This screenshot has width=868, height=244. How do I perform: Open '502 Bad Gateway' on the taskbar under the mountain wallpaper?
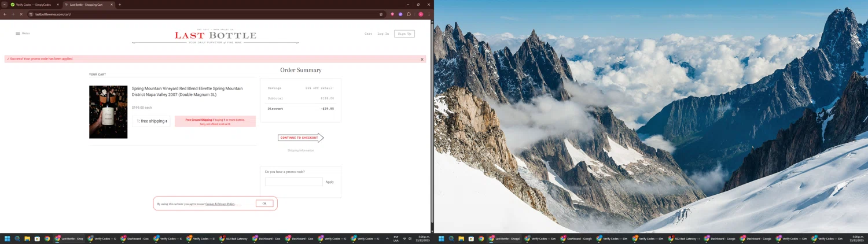pyautogui.click(x=683, y=238)
